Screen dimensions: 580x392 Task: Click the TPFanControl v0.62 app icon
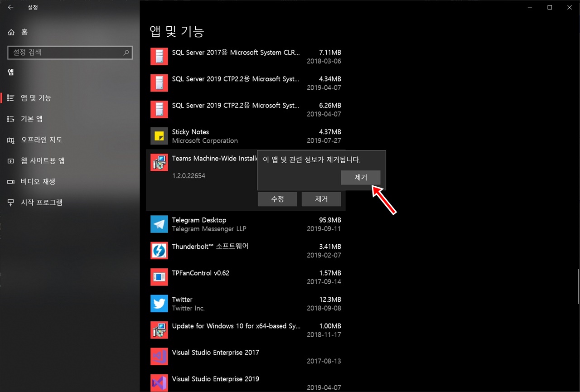(159, 277)
